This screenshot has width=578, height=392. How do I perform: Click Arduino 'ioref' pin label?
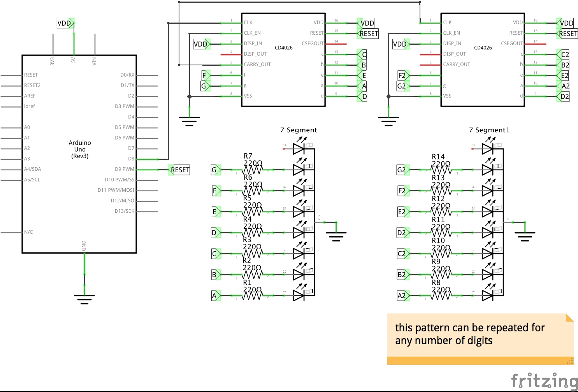click(29, 106)
